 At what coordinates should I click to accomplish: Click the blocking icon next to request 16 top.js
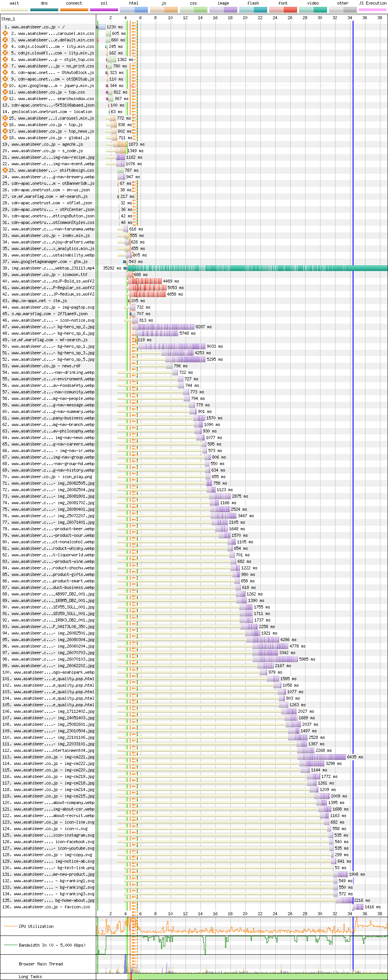(5, 125)
